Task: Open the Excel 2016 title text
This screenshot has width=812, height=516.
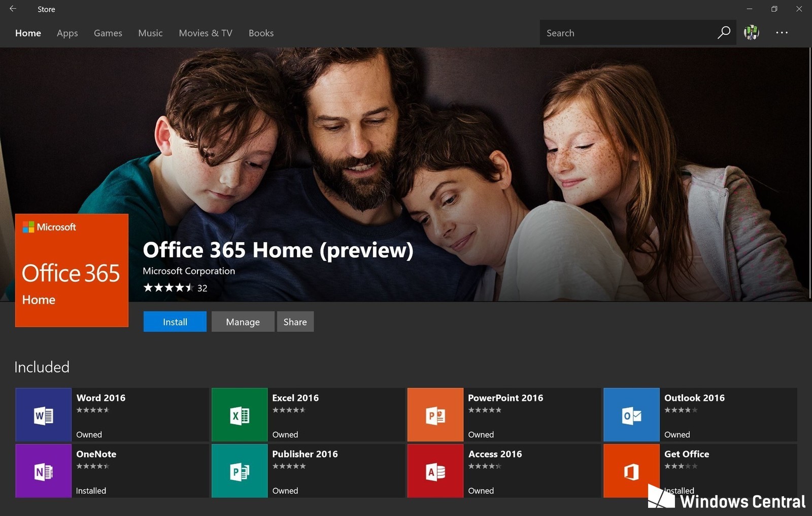Action: (x=295, y=398)
